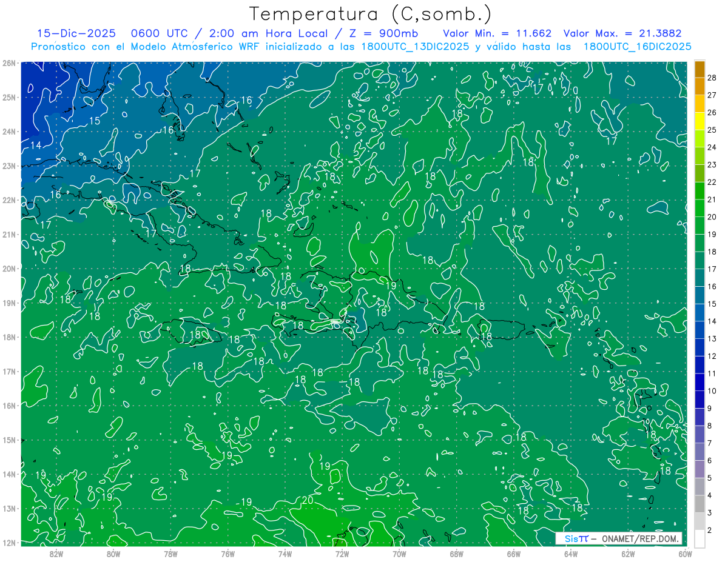Click the 21N latitude axis label
This screenshot has width=728, height=562.
click(x=8, y=234)
